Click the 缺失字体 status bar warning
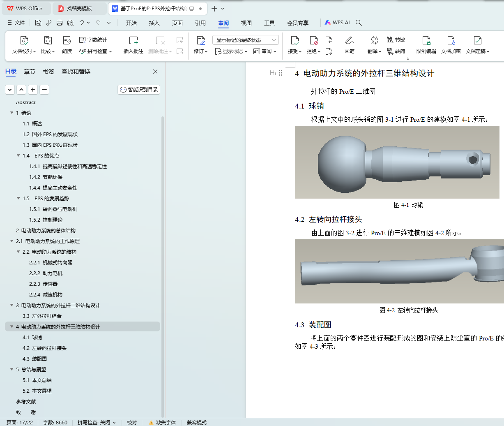This screenshot has height=426, width=504. click(162, 422)
